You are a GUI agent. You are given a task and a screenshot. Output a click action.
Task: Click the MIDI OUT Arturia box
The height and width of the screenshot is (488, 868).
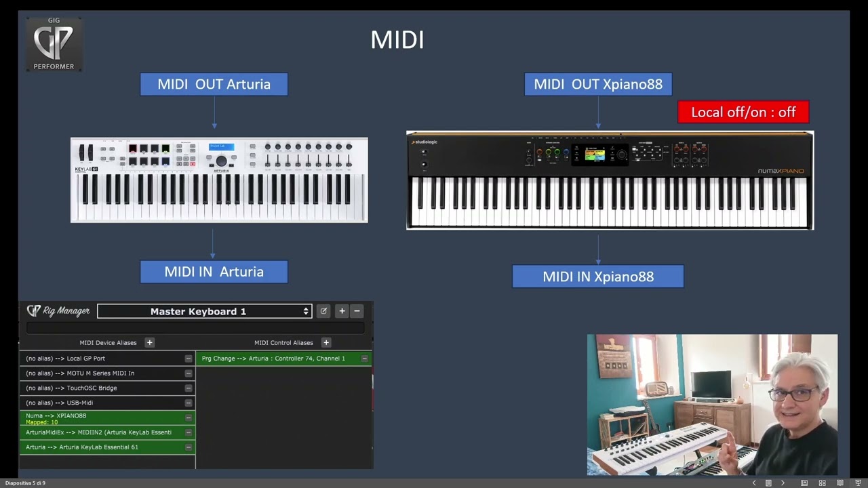pos(214,85)
